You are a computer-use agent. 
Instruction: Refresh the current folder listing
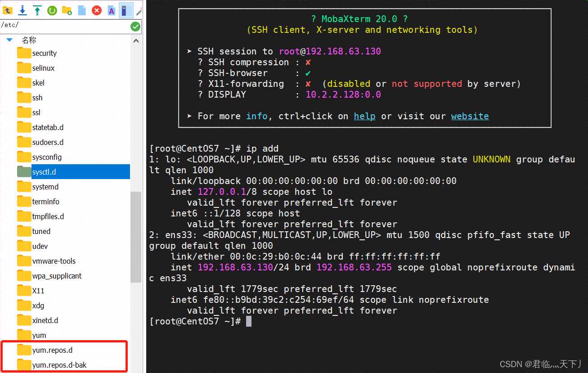coord(52,10)
